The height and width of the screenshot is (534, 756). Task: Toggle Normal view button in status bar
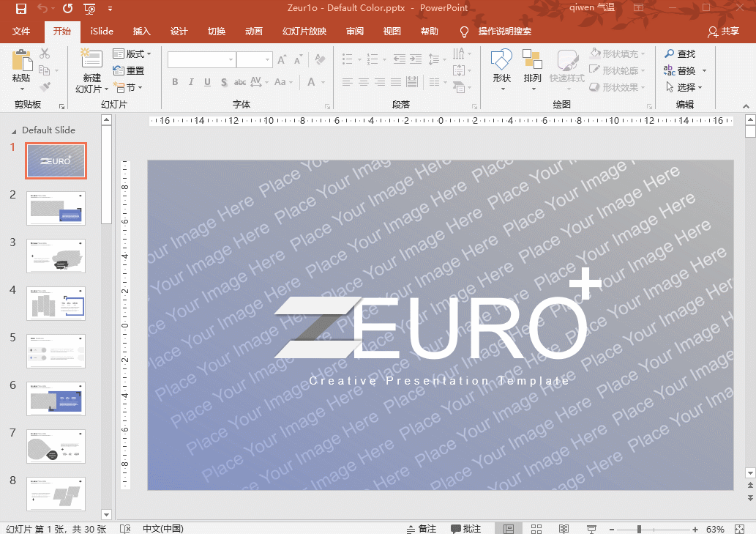pos(508,528)
